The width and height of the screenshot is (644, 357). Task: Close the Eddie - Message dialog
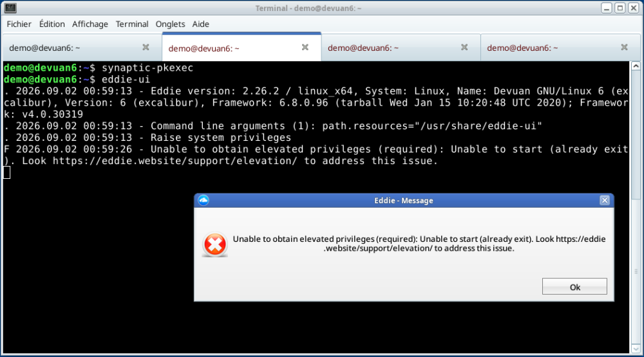(x=605, y=200)
